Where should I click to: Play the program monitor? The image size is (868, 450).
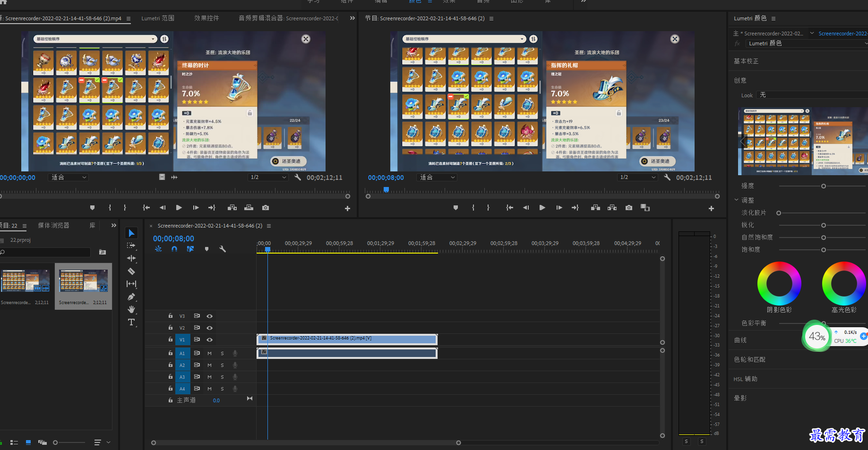pyautogui.click(x=542, y=208)
